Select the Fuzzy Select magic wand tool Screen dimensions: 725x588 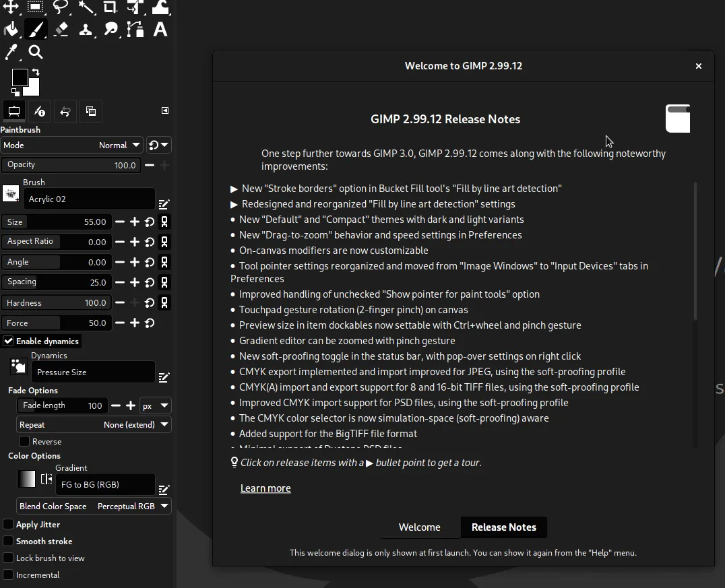pyautogui.click(x=86, y=8)
